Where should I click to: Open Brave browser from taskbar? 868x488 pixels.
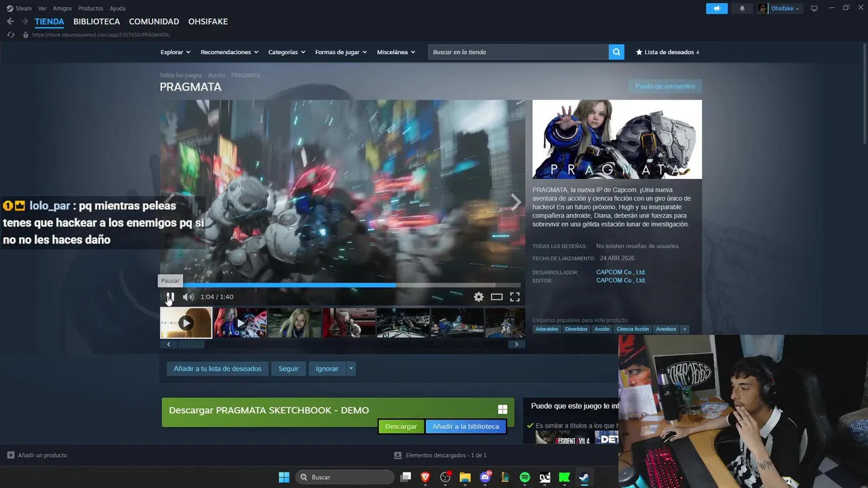point(425,477)
